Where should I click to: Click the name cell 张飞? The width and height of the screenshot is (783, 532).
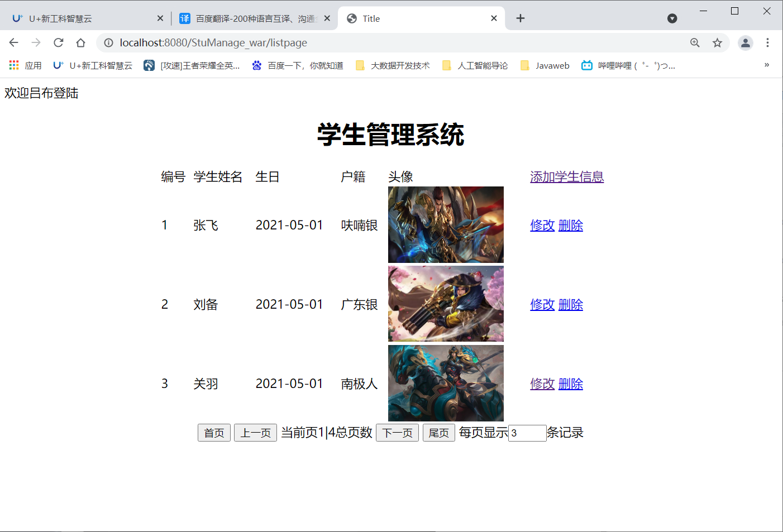click(x=206, y=226)
